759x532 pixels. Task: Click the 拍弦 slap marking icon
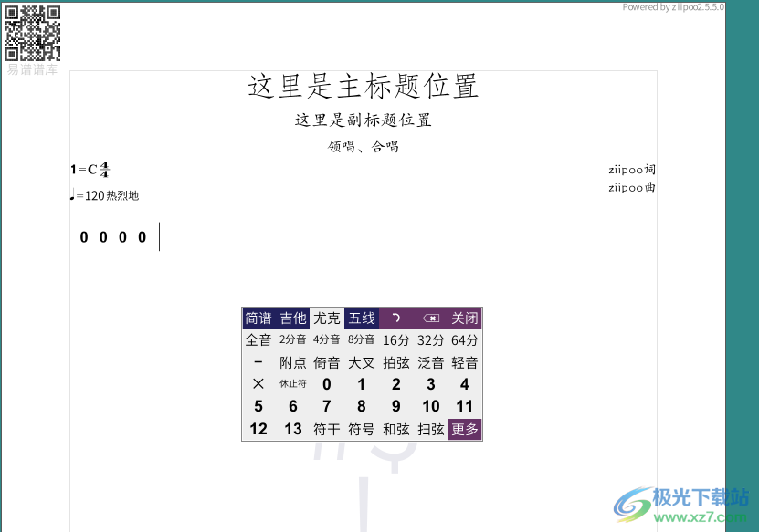(x=395, y=361)
